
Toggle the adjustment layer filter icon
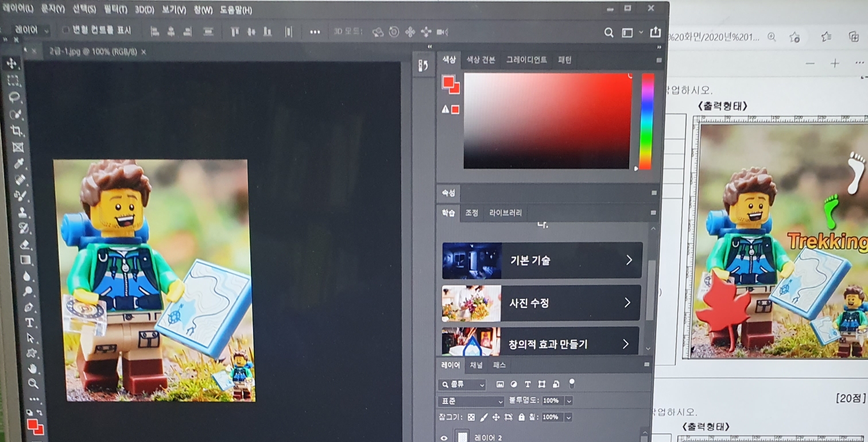point(514,384)
